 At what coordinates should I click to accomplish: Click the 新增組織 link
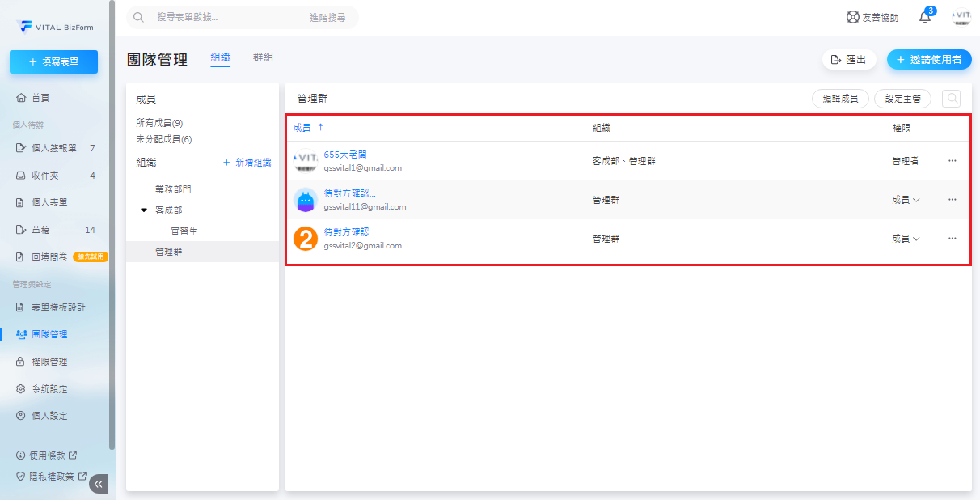(x=247, y=163)
